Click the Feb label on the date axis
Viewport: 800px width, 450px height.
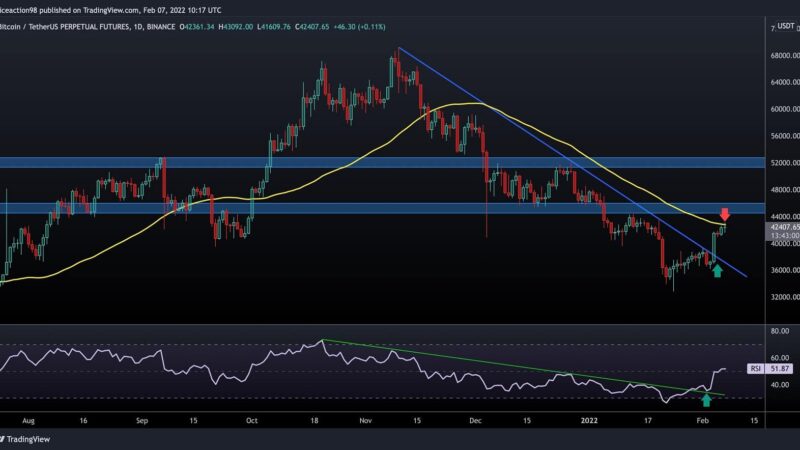[x=703, y=421]
